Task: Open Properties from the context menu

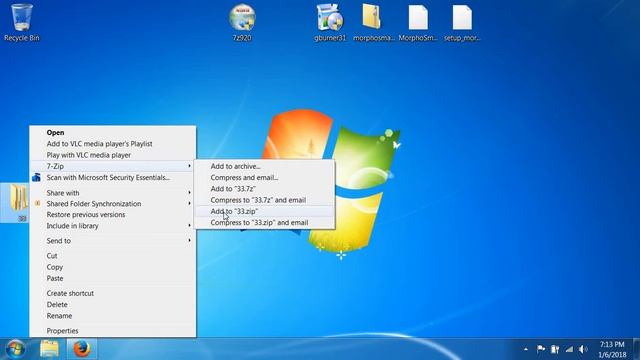Action: click(113, 331)
